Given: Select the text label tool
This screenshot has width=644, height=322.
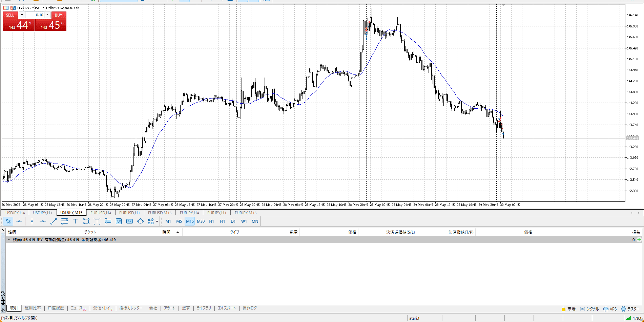Looking at the screenshot, I should 75,221.
